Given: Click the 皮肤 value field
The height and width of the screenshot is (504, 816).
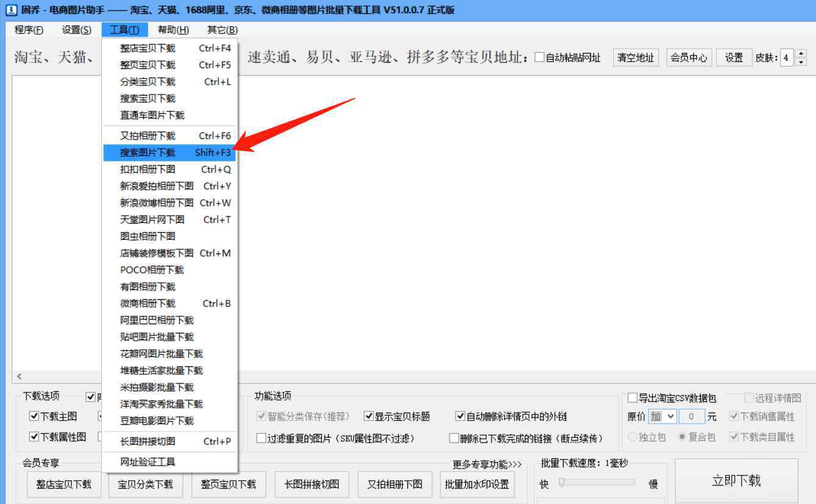Looking at the screenshot, I should click(788, 58).
